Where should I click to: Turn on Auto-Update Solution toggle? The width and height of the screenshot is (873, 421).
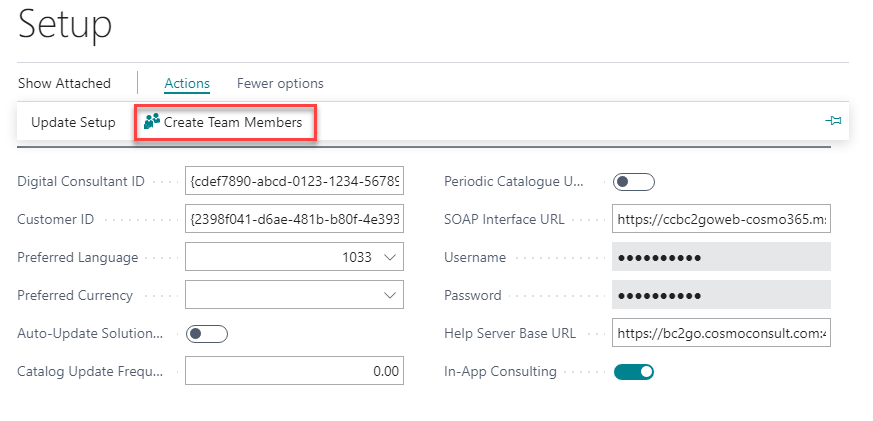pos(207,334)
